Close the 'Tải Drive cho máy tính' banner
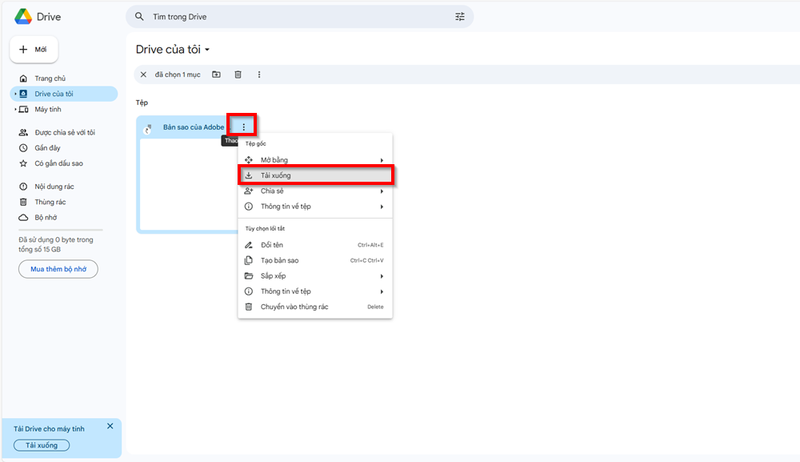Image resolution: width=800 pixels, height=462 pixels. click(110, 426)
